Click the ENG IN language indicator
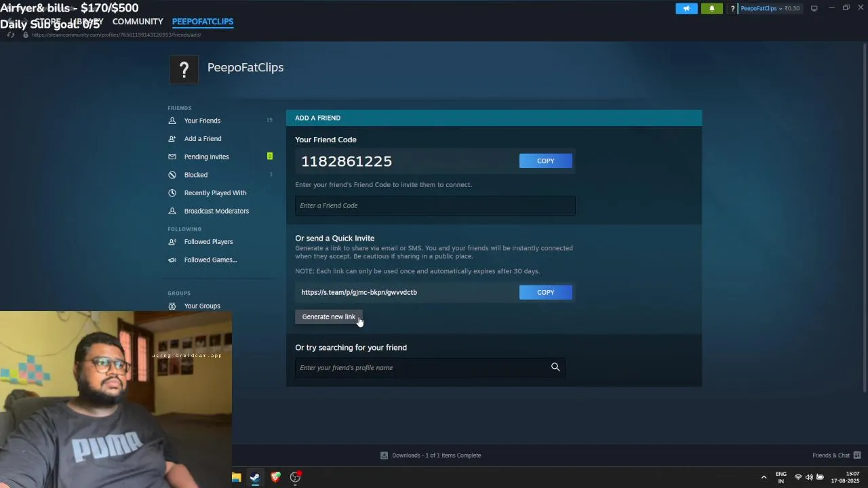This screenshot has width=868, height=488. [x=781, y=477]
